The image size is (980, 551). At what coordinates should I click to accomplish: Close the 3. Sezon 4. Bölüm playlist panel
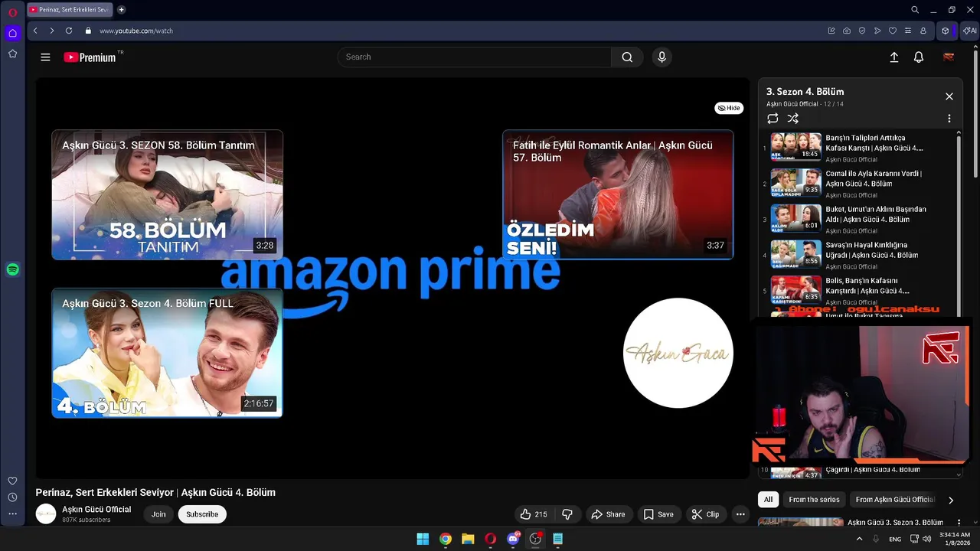click(949, 96)
